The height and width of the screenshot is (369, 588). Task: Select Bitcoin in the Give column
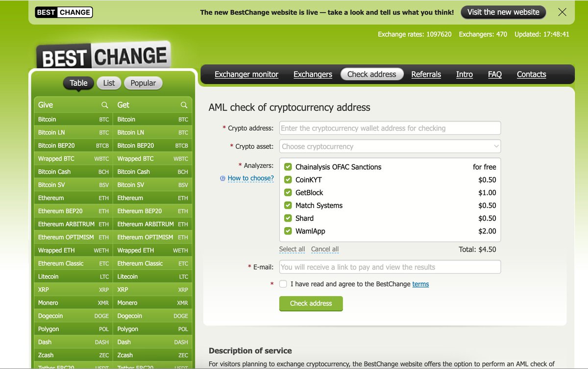pos(73,119)
